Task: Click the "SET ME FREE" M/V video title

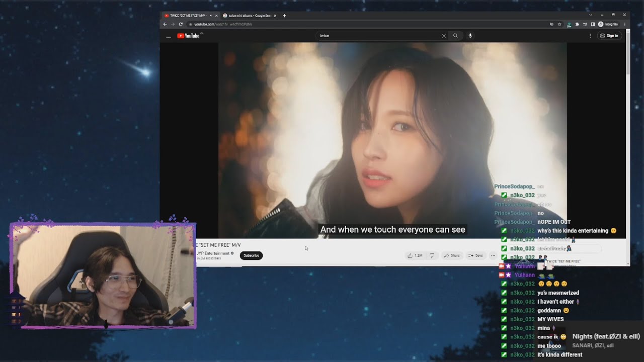Action: (x=219, y=245)
